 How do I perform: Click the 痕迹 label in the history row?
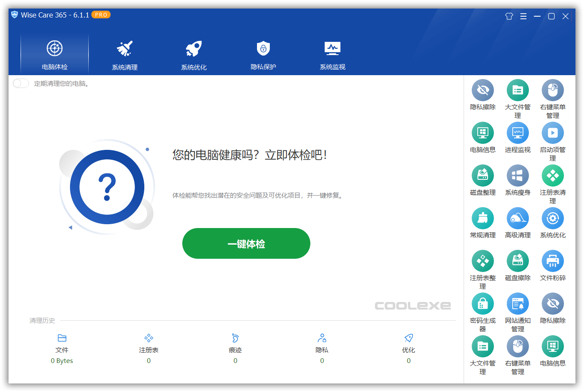click(235, 350)
